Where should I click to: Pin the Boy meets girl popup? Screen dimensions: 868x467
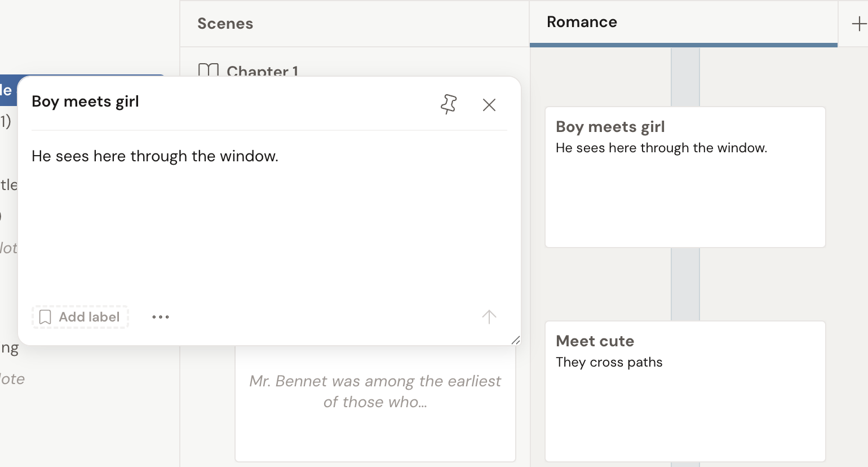(x=449, y=104)
